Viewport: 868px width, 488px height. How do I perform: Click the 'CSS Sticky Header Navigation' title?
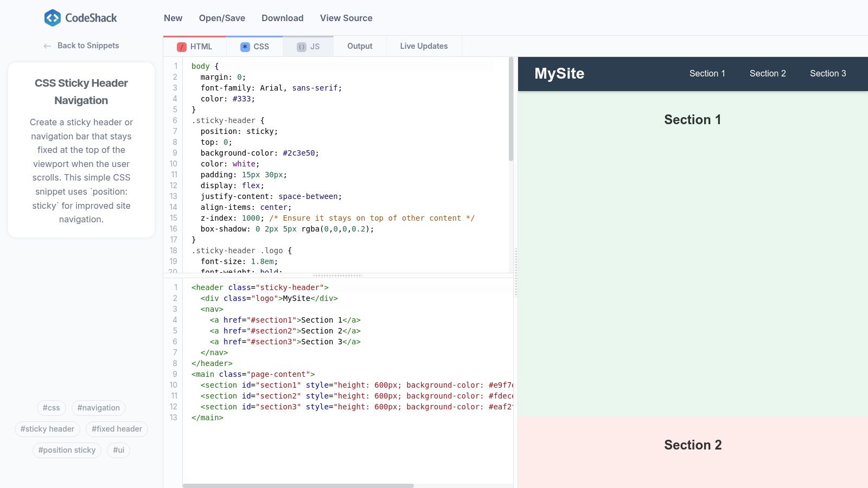coord(81,92)
